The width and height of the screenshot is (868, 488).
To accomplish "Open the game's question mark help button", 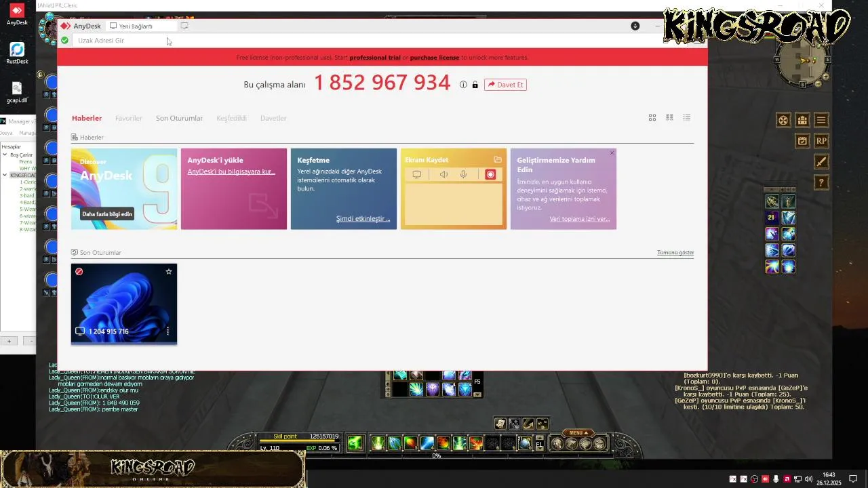I will point(821,182).
